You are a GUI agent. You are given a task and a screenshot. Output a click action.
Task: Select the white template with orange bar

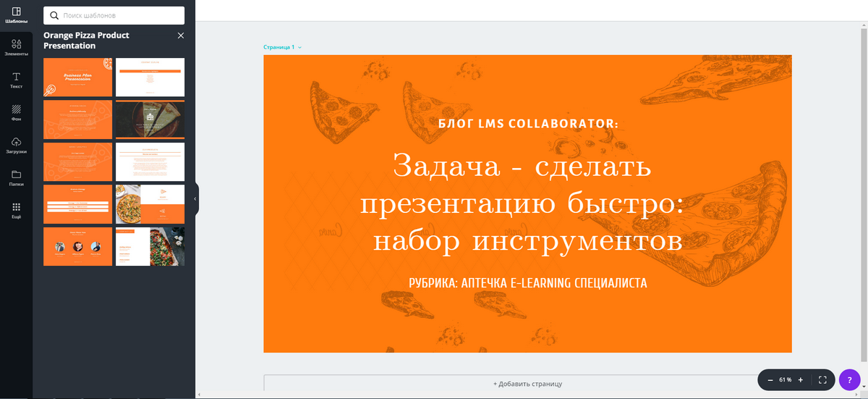pos(150,77)
